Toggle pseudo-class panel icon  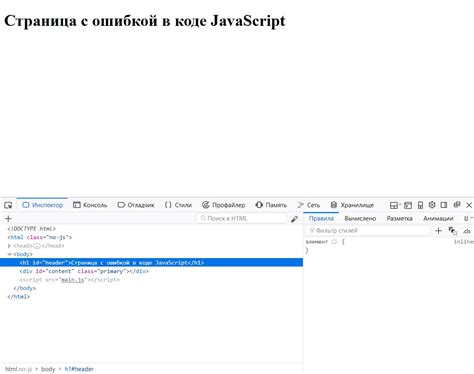452,231
